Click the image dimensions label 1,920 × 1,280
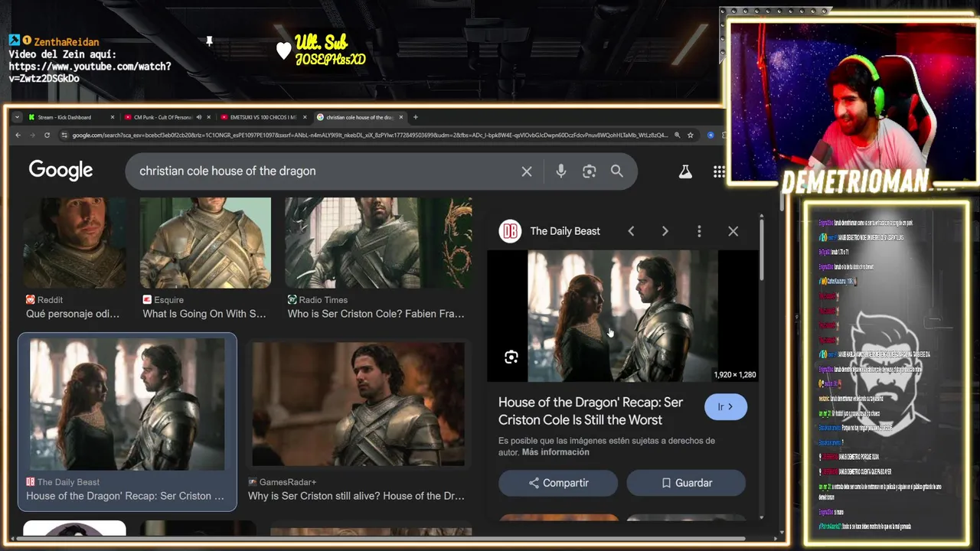The width and height of the screenshot is (980, 551). click(x=734, y=375)
